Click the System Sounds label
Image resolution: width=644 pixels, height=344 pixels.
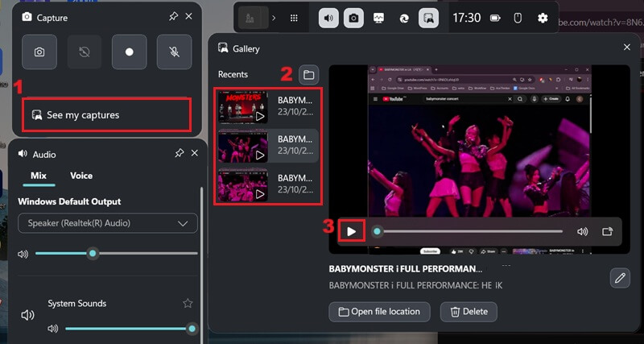click(x=76, y=303)
